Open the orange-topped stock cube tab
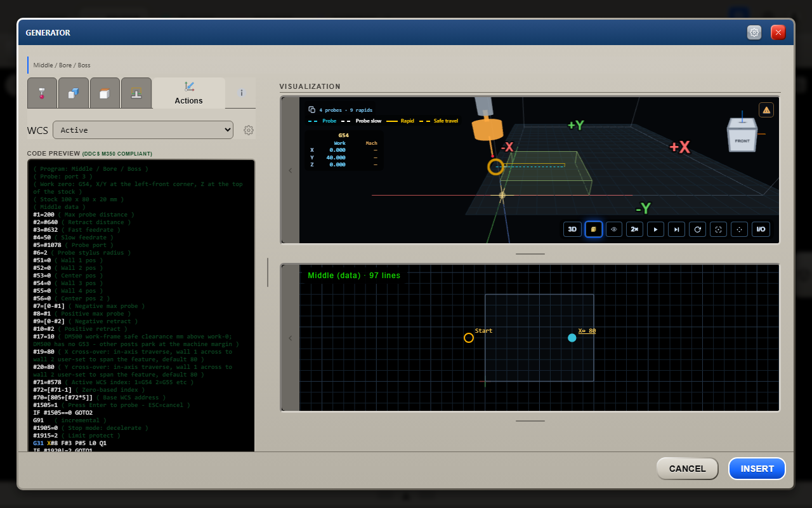Image resolution: width=812 pixels, height=508 pixels. click(x=105, y=93)
